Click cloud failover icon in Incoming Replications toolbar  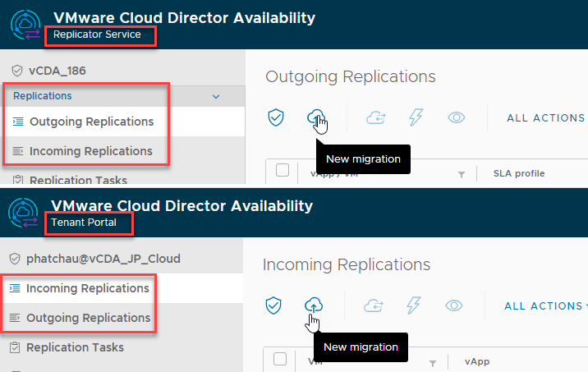374,305
